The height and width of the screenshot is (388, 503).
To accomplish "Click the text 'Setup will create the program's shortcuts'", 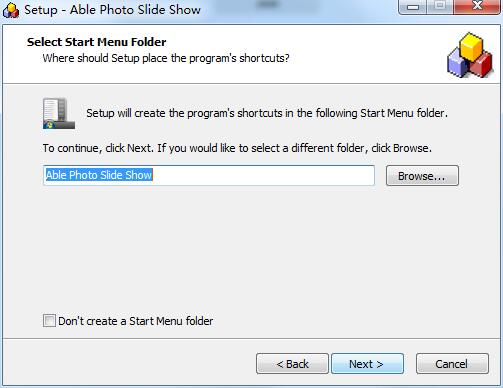I will pos(184,113).
